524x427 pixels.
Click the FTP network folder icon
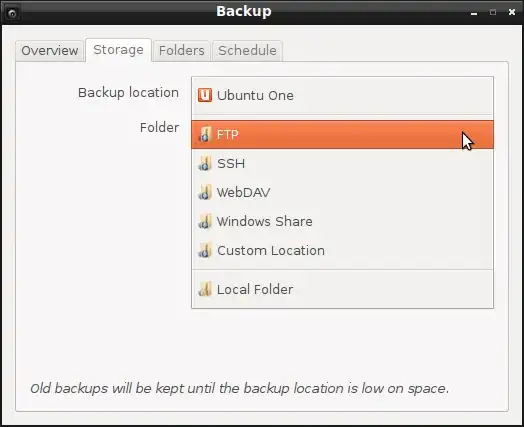(205, 135)
